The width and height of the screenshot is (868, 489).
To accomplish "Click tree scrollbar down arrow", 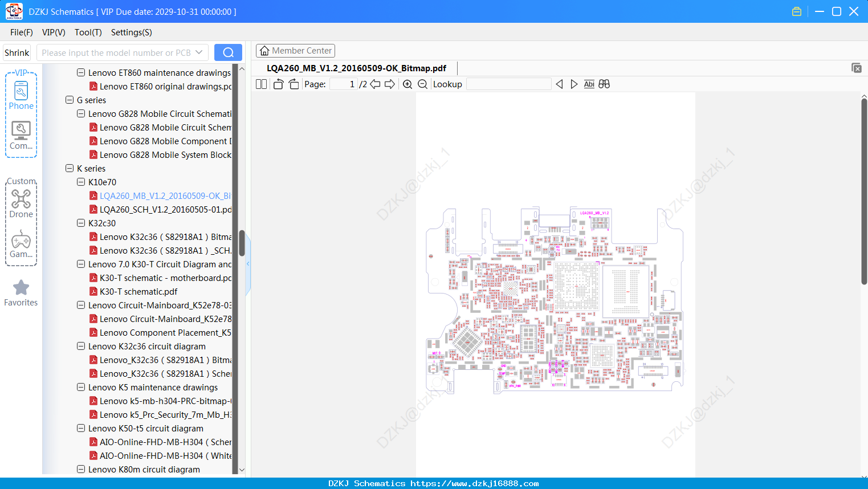I will click(242, 470).
